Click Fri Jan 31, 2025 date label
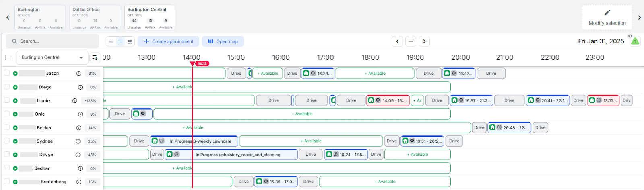Image resolution: width=644 pixels, height=190 pixels. coord(601,41)
